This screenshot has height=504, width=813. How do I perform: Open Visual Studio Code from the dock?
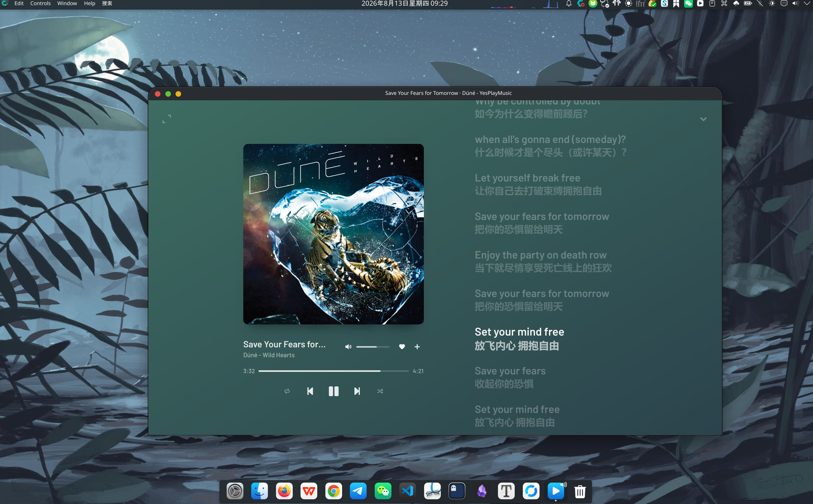[408, 491]
